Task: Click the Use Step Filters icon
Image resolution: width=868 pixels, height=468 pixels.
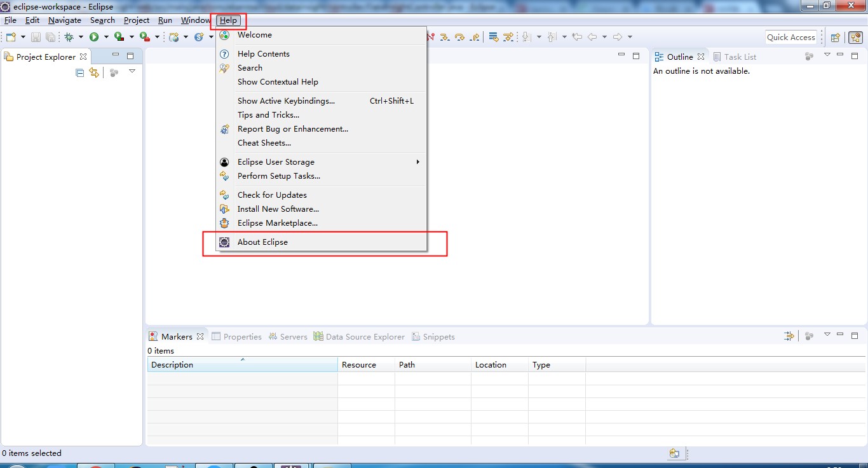Action: pos(508,37)
